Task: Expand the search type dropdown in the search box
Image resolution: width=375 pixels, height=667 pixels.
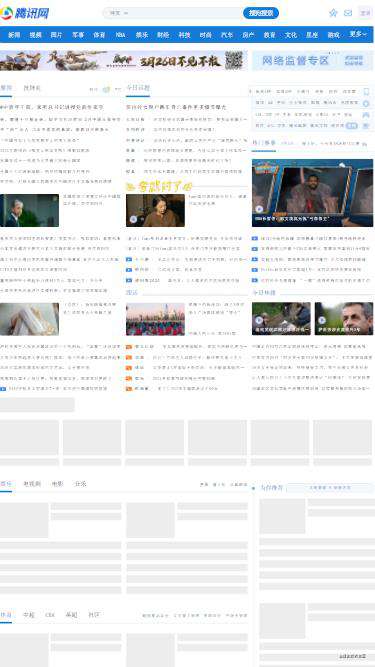Action: (x=119, y=13)
